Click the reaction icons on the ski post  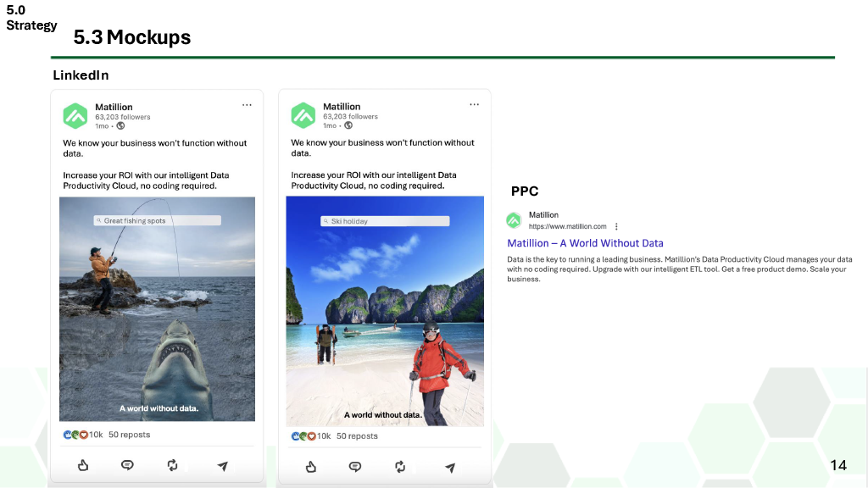[x=303, y=436]
